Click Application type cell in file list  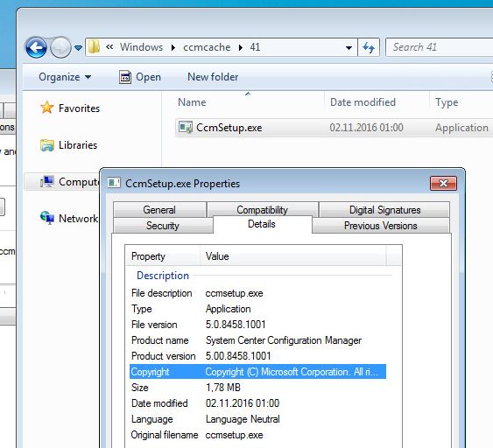click(461, 128)
